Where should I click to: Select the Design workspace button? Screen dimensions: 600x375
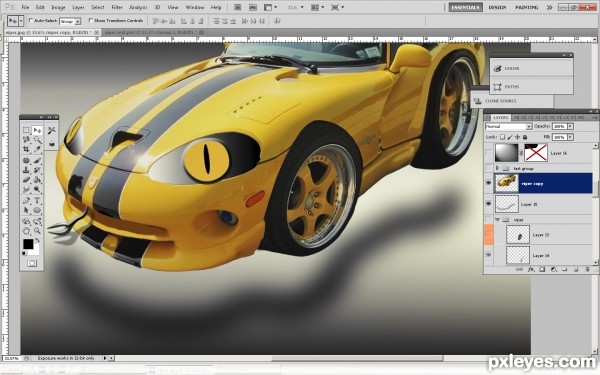497,7
